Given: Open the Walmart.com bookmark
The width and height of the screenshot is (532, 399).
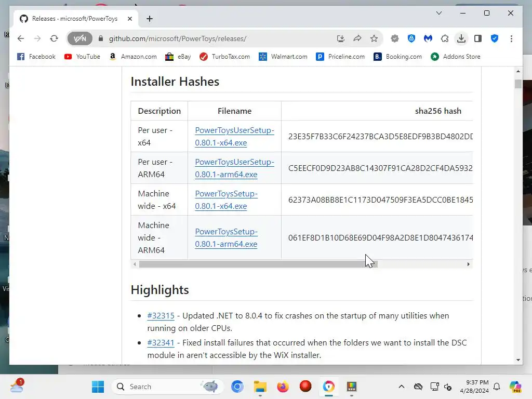Looking at the screenshot, I should 283,57.
